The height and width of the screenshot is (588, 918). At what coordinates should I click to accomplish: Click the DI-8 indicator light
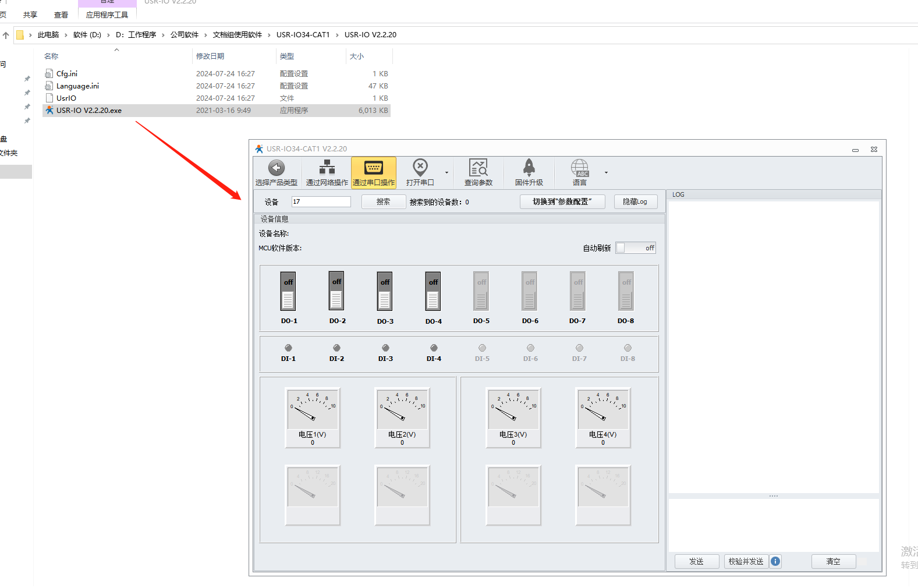628,348
